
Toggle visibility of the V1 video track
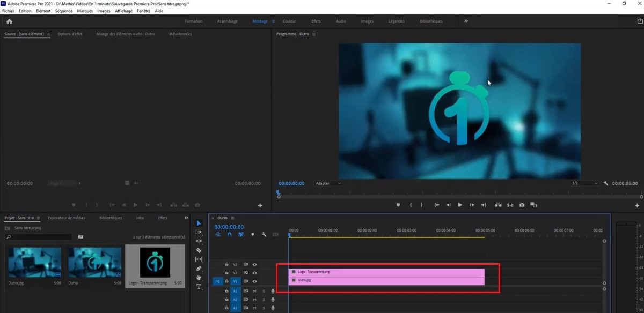click(x=255, y=281)
